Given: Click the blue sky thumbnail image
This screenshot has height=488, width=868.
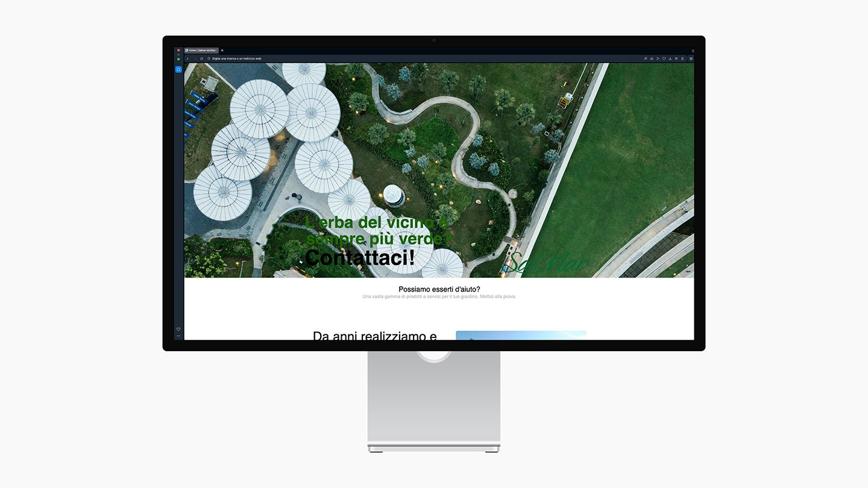Looking at the screenshot, I should coord(521,335).
